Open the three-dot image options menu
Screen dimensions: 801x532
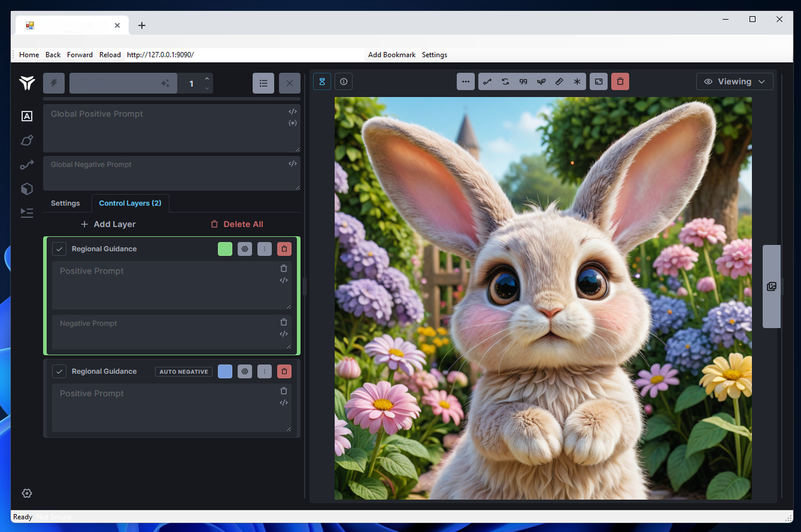[465, 81]
